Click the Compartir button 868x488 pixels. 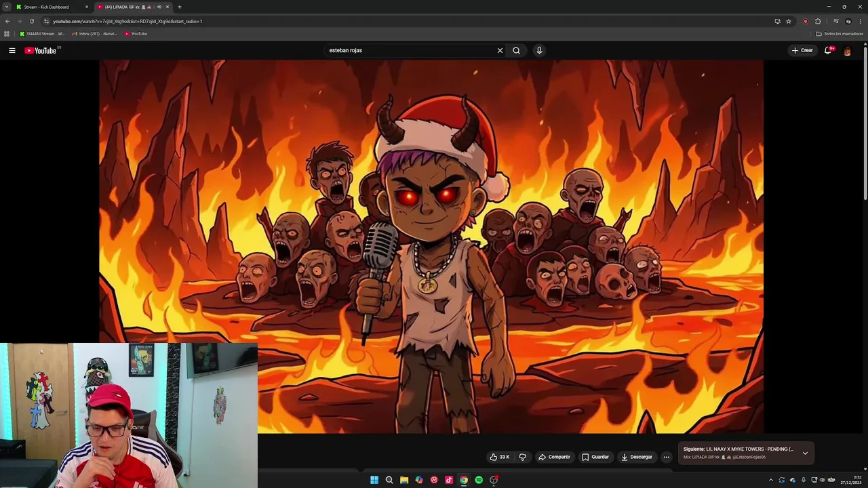point(555,457)
